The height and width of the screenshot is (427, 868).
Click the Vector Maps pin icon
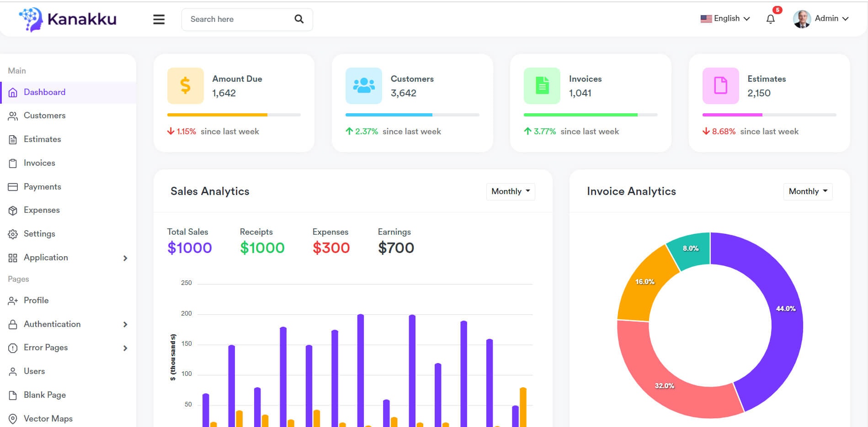(13, 419)
